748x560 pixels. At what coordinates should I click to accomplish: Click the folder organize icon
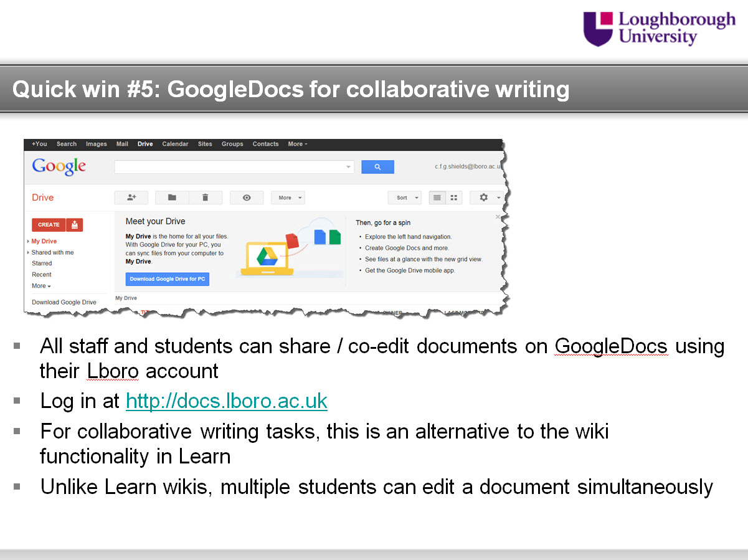[x=172, y=197]
